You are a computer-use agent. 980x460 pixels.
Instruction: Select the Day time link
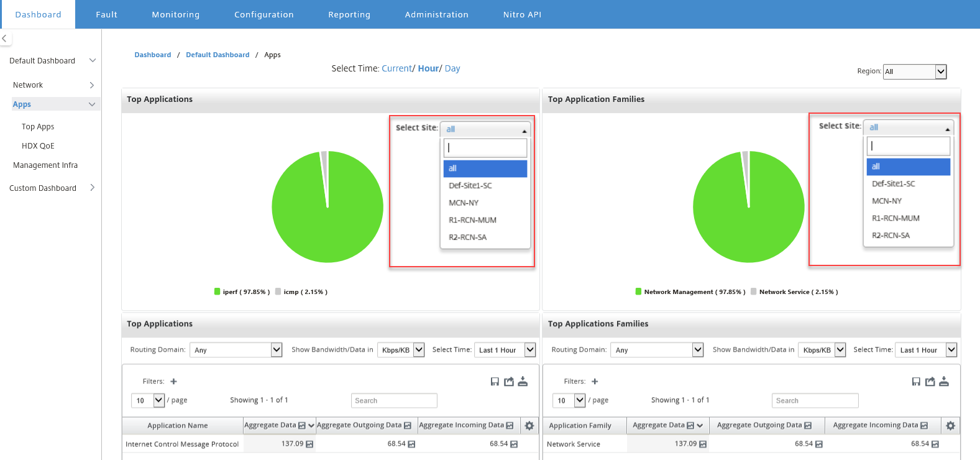[452, 68]
